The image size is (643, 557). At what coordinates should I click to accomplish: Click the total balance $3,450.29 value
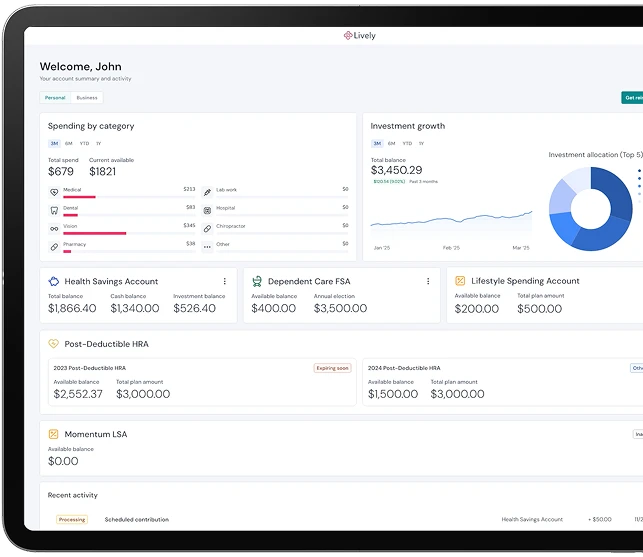(x=396, y=170)
